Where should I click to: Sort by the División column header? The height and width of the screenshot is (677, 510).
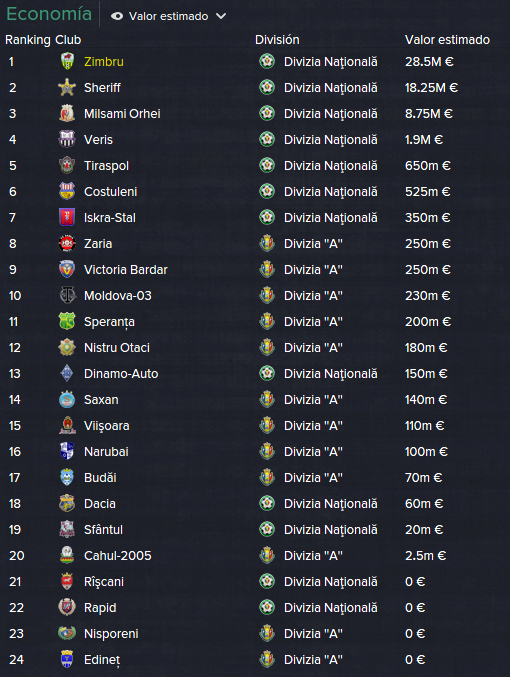[277, 40]
